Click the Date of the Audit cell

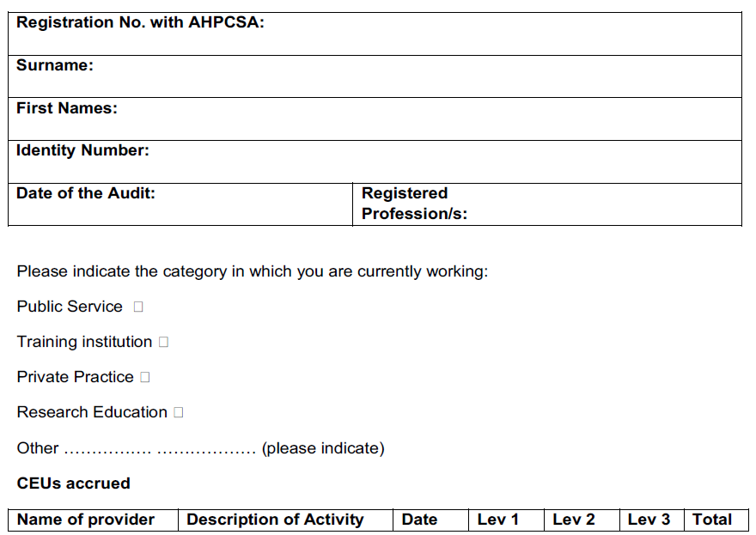180,204
